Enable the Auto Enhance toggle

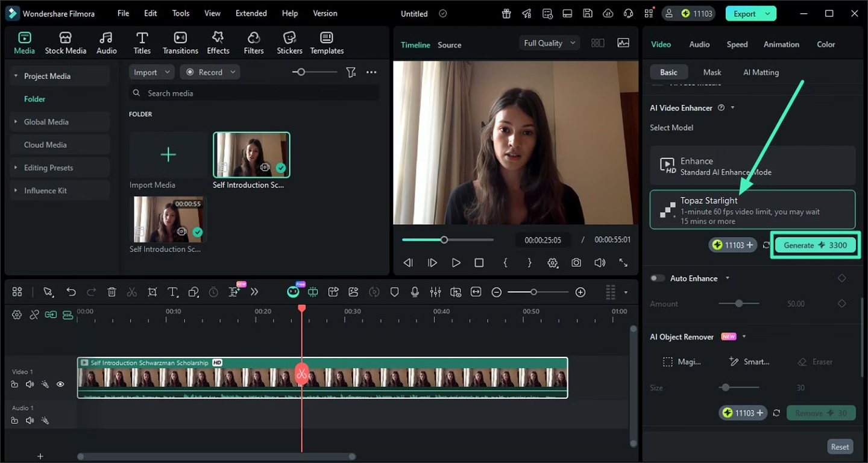click(658, 279)
